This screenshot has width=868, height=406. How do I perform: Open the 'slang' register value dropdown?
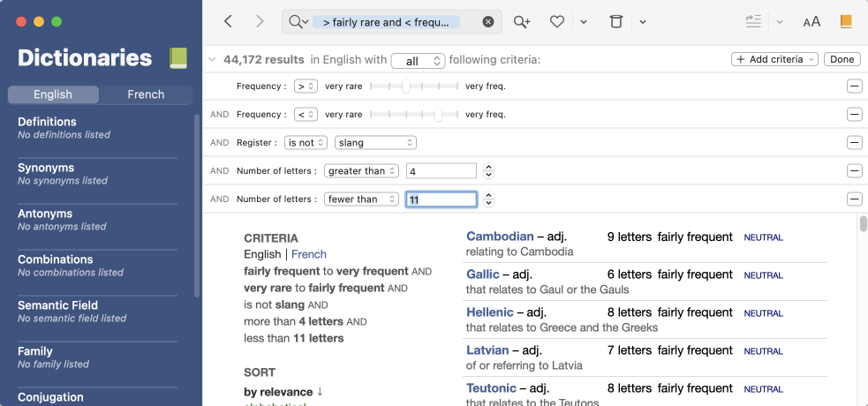point(375,143)
